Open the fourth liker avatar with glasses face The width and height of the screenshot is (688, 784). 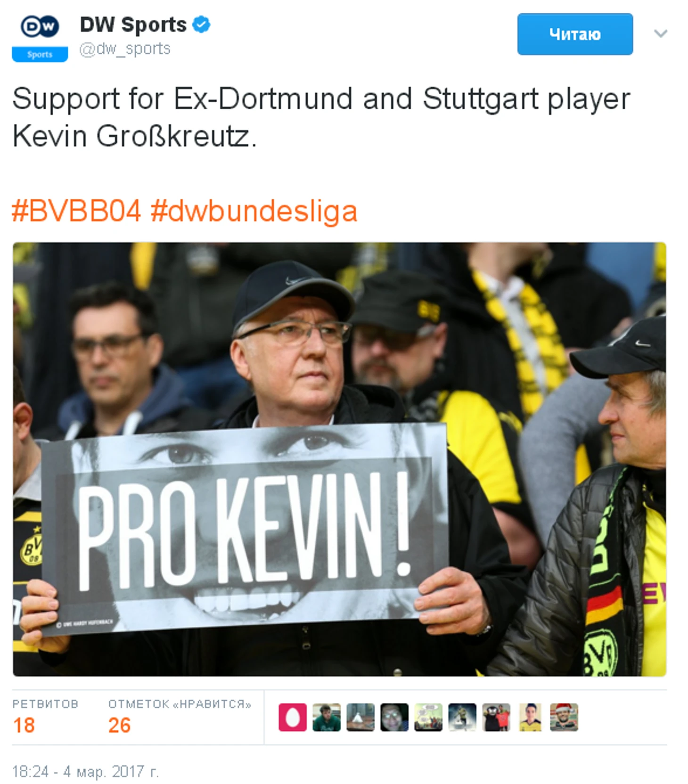(394, 717)
